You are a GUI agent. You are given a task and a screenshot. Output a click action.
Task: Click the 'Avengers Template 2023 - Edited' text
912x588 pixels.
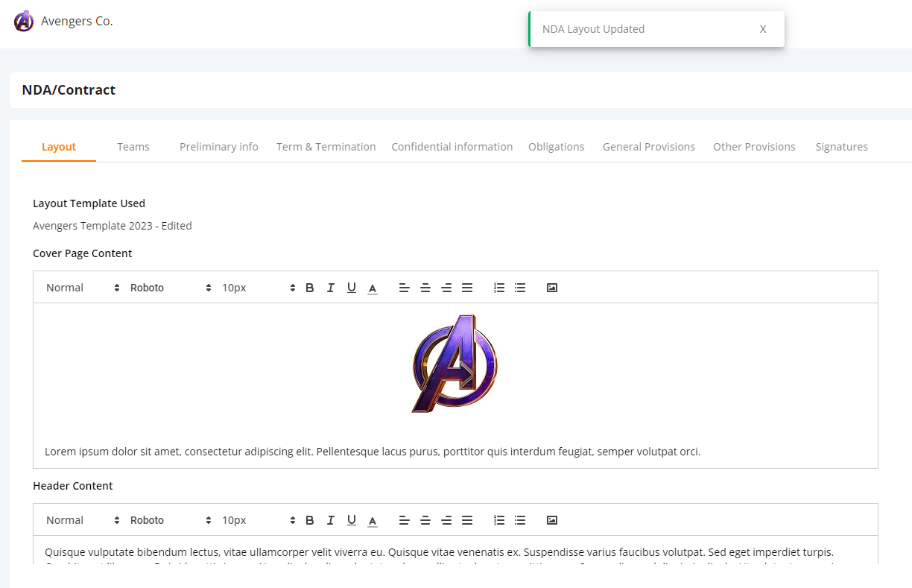pos(113,226)
